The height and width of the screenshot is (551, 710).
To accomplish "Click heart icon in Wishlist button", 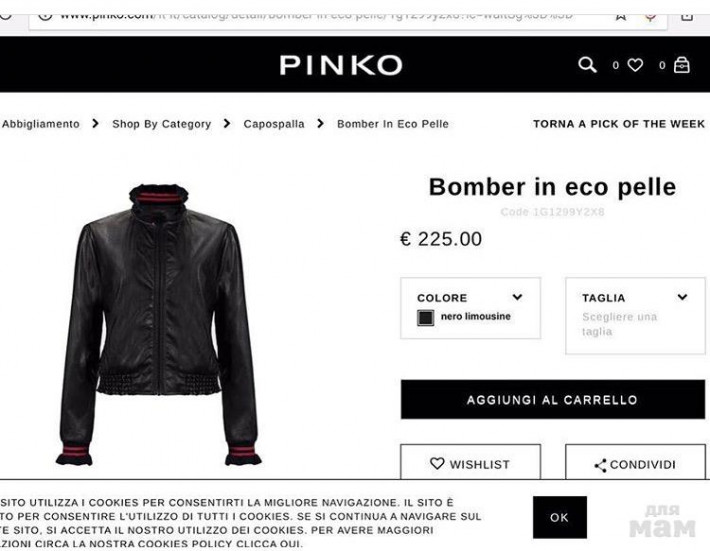I will point(437,463).
